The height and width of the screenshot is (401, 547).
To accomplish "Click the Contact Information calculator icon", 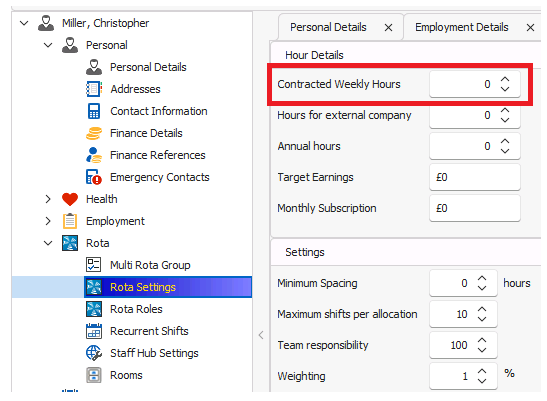I will [x=94, y=111].
